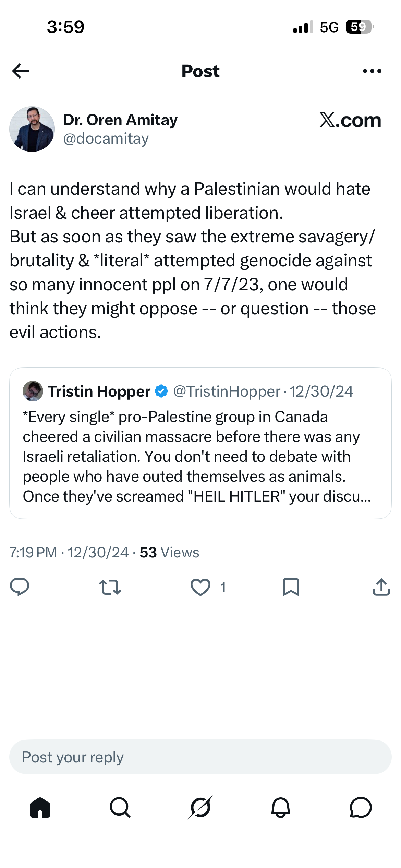
Task: Open the Grok slash icon tab
Action: tap(200, 807)
